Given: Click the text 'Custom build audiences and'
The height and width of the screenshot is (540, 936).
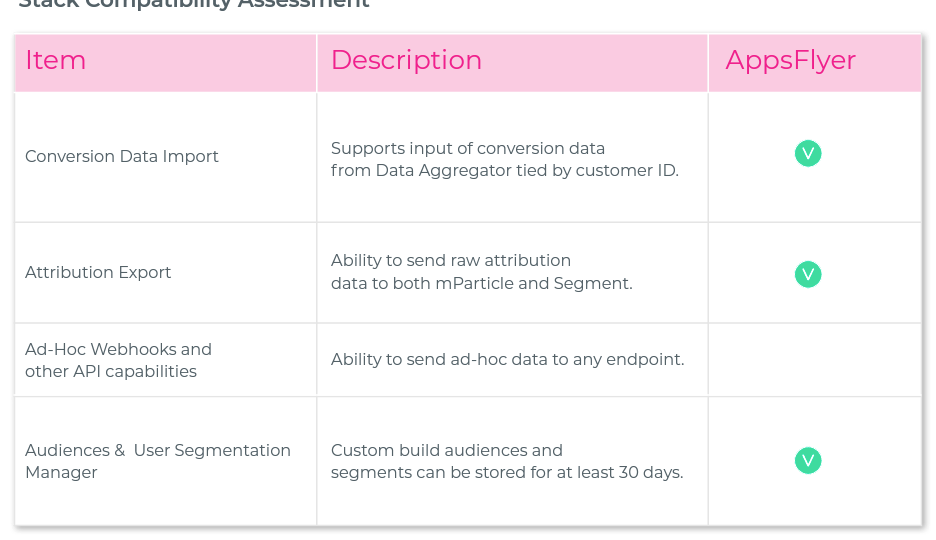Looking at the screenshot, I should 447,450.
